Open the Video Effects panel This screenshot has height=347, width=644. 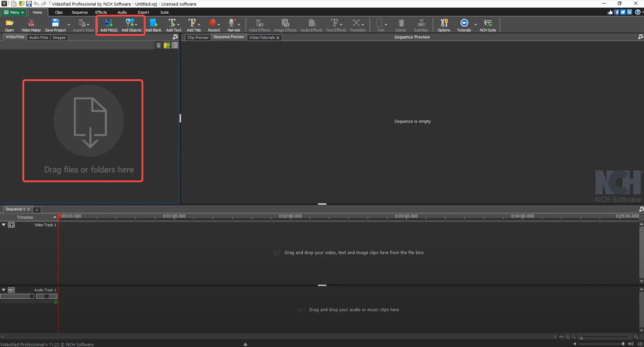click(x=259, y=25)
